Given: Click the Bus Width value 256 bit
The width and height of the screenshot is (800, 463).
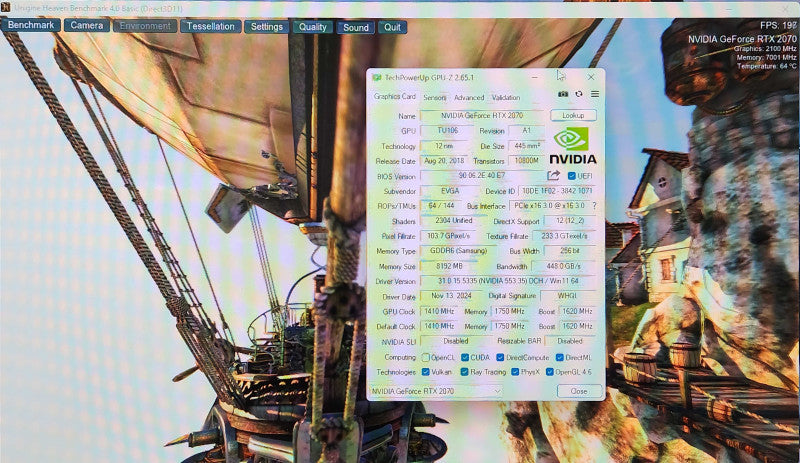Looking at the screenshot, I should pos(570,251).
